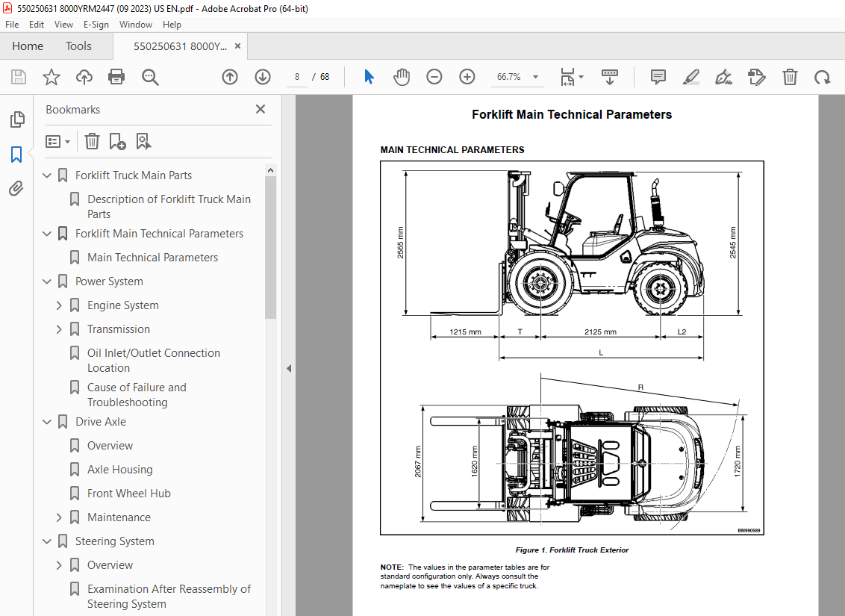Add a new bookmark

[117, 141]
